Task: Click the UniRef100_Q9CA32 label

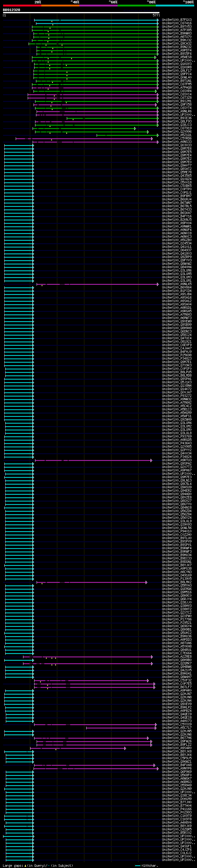Action: coord(177,43)
